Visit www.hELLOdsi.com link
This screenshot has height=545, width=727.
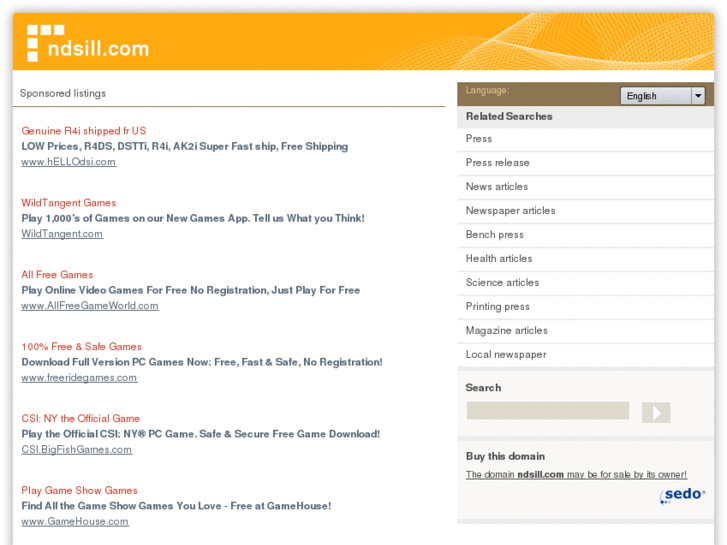[69, 162]
